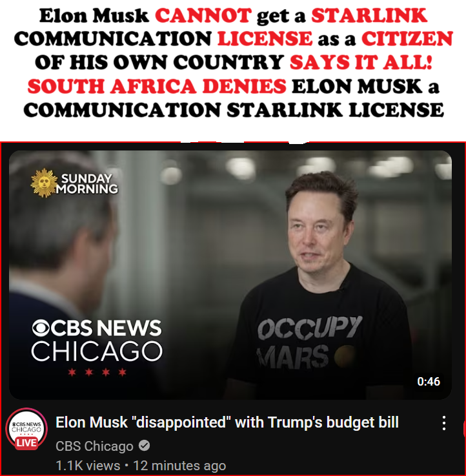Open the three-dot video options menu
The image size is (466, 476).
point(444,423)
